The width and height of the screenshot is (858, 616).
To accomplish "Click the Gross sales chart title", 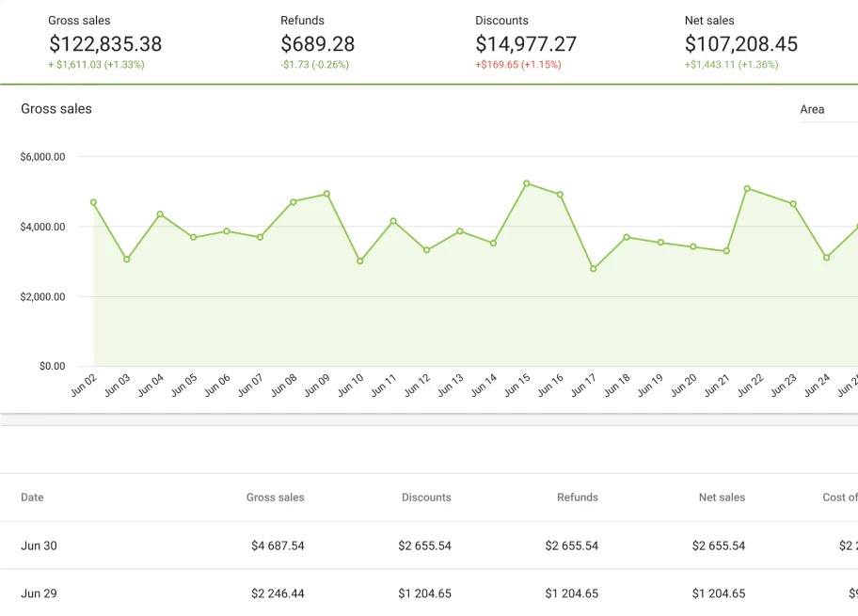I will (x=55, y=108).
